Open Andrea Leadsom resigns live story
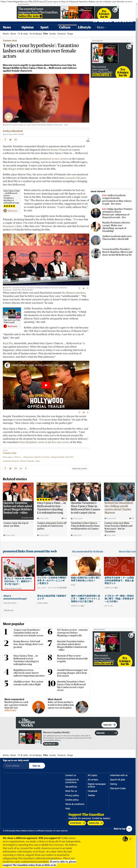Image resolution: width=138 pixels, height=868 pixels. pyautogui.click(x=117, y=199)
